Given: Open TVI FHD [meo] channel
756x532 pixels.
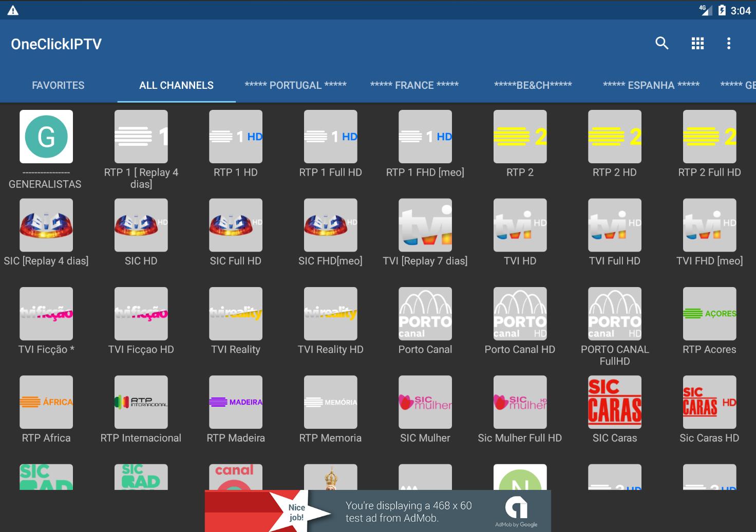Looking at the screenshot, I should pos(710,225).
